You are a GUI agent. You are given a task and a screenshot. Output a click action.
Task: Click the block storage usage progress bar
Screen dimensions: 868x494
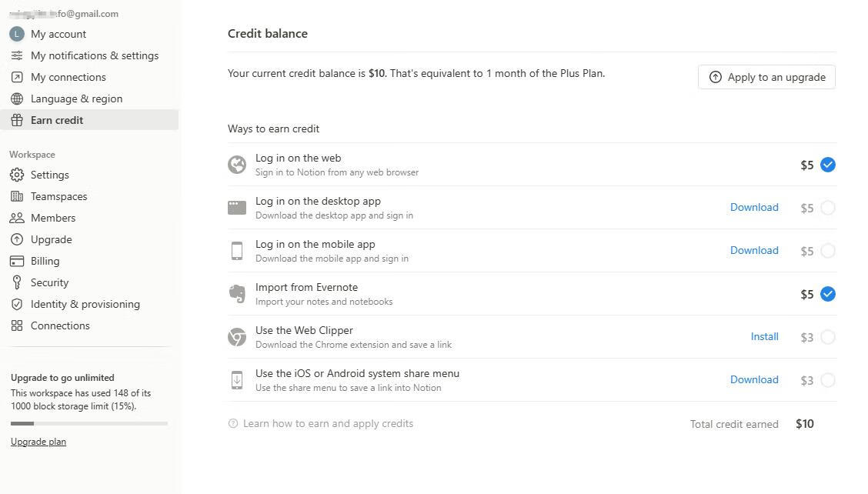point(89,424)
